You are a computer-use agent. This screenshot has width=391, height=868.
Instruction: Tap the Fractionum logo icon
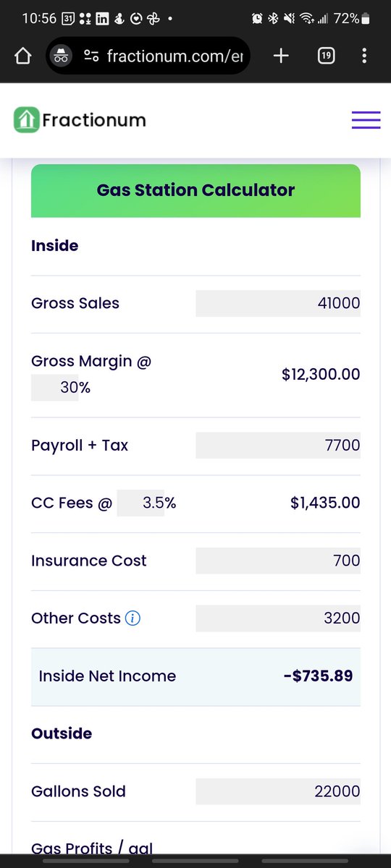pos(26,120)
